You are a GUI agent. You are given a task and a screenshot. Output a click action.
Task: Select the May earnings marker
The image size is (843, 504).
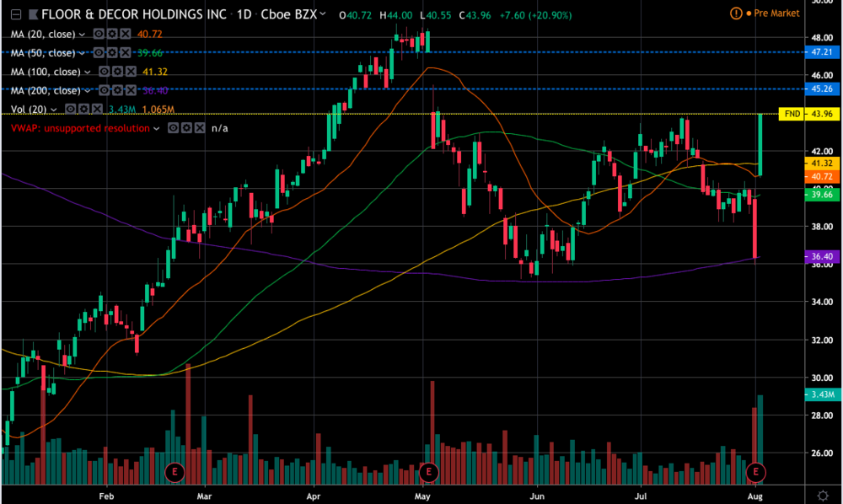(x=430, y=471)
